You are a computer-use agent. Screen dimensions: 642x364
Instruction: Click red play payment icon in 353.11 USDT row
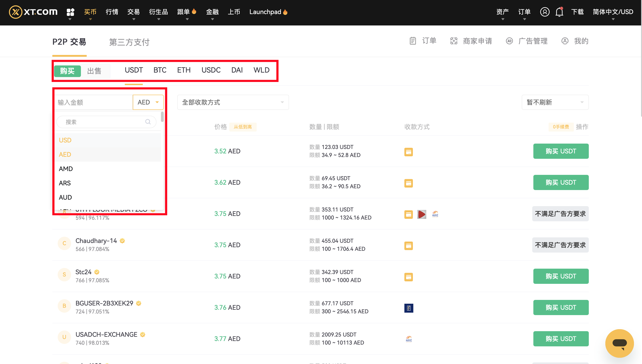(422, 215)
